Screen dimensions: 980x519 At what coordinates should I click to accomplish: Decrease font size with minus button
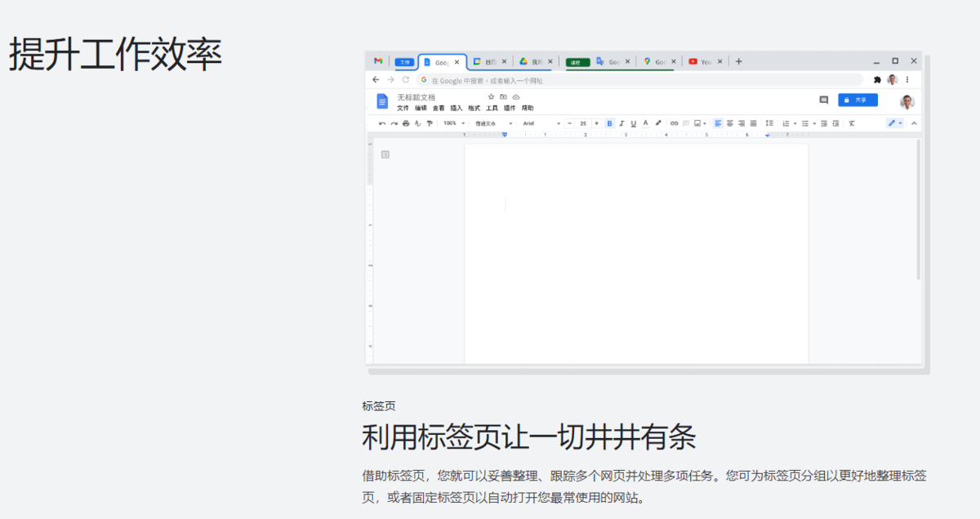click(570, 123)
